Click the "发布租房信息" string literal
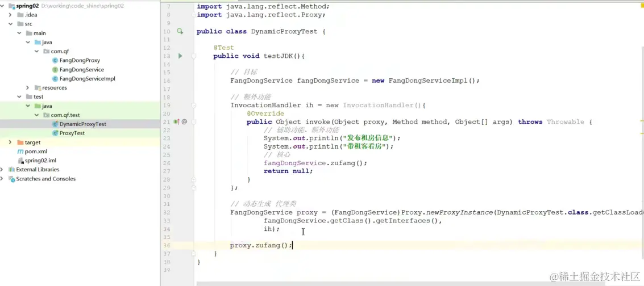 (369, 138)
